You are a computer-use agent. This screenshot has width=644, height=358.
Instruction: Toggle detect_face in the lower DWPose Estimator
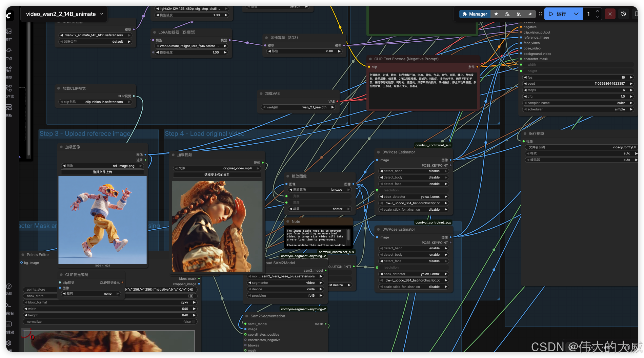pos(414,261)
